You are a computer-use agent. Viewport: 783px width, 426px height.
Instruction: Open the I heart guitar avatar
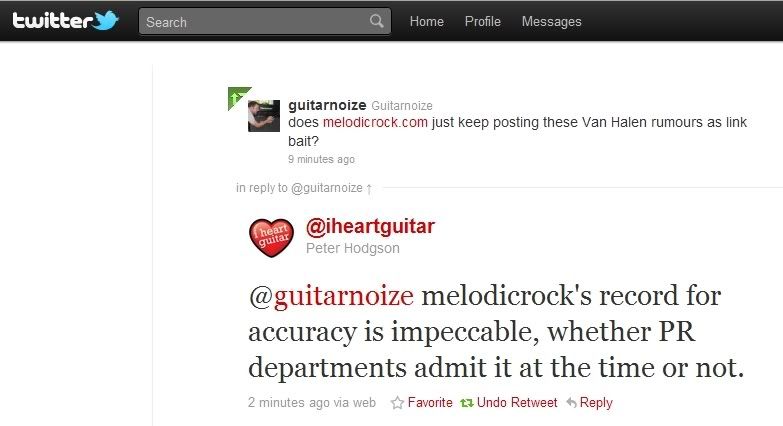(271, 238)
